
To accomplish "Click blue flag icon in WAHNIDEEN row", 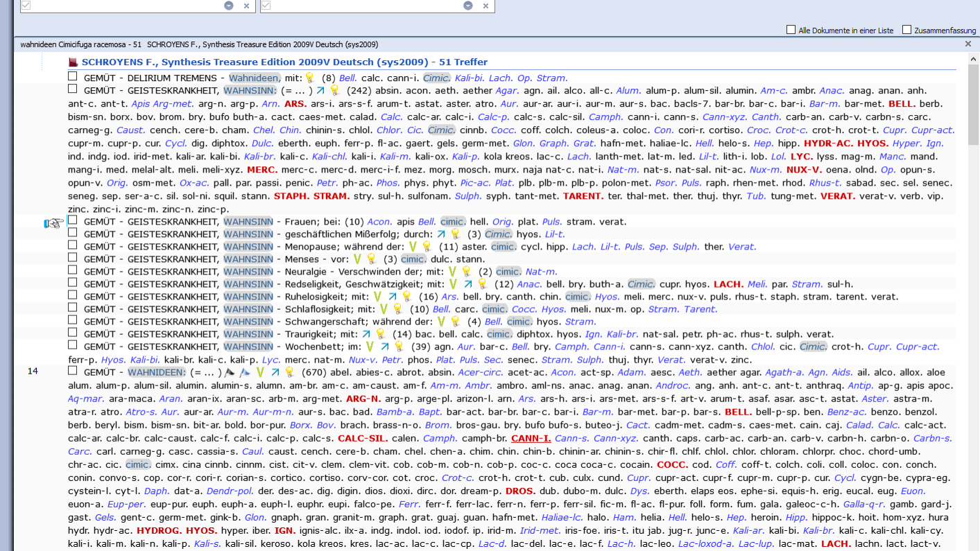I will click(x=245, y=372).
